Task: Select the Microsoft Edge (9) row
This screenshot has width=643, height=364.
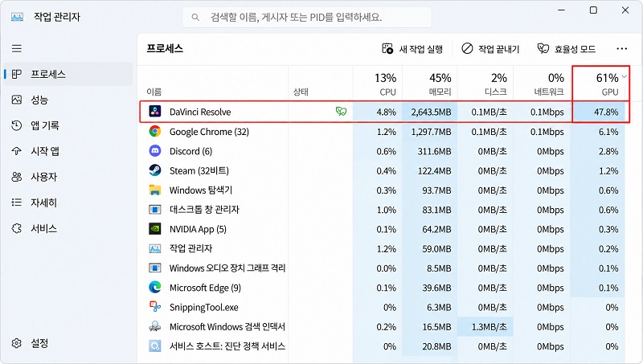Action: coord(383,288)
